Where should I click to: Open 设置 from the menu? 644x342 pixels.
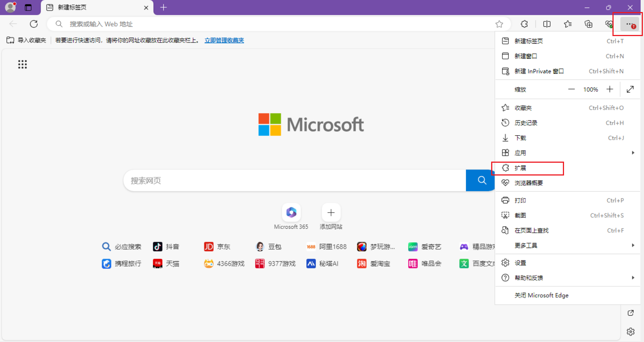coord(520,263)
